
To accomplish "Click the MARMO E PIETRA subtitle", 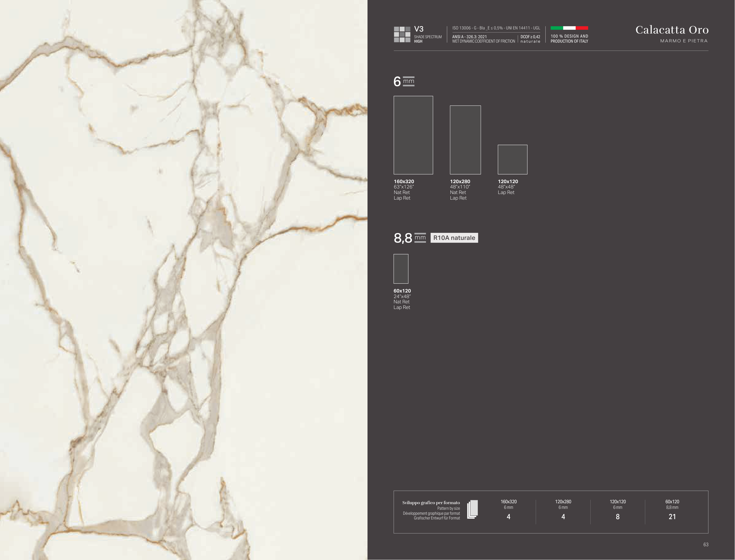I will tap(684, 41).
